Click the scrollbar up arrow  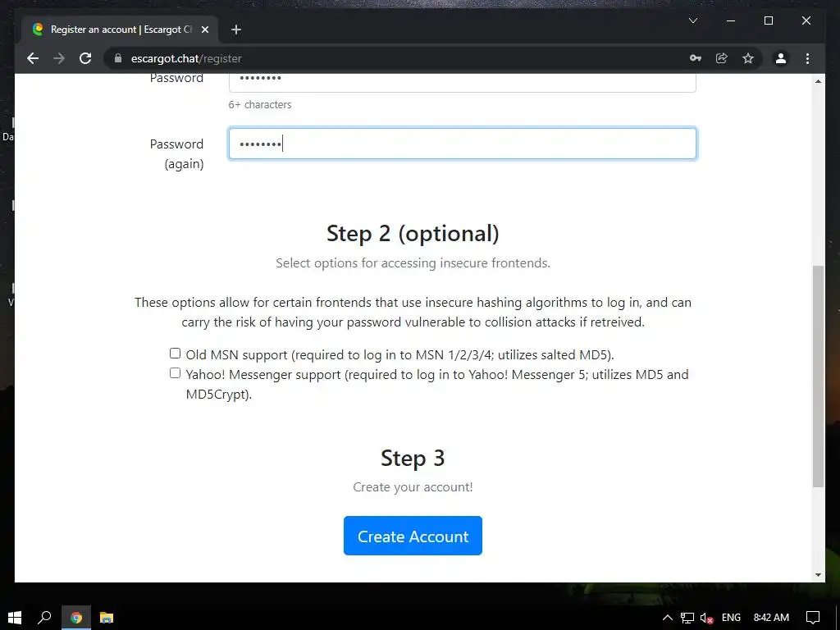(818, 81)
